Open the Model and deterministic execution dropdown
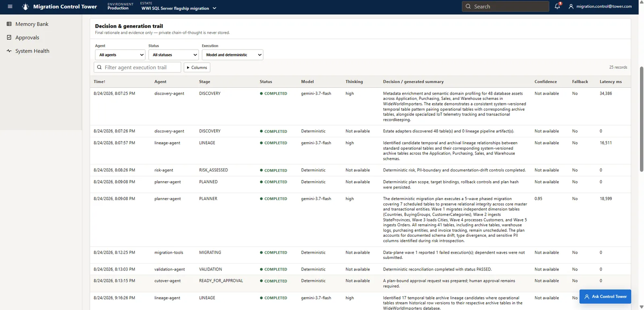The width and height of the screenshot is (644, 310). (x=232, y=55)
